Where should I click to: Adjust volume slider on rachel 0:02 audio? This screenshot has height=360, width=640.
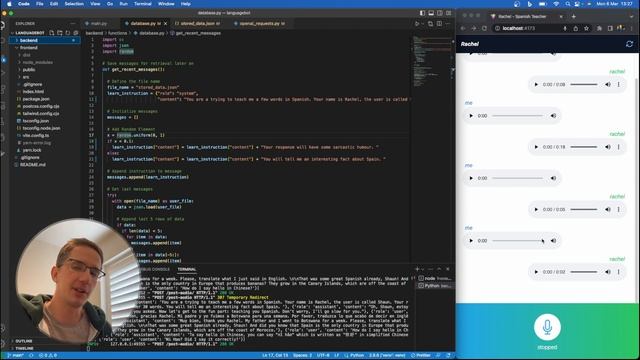point(584,272)
